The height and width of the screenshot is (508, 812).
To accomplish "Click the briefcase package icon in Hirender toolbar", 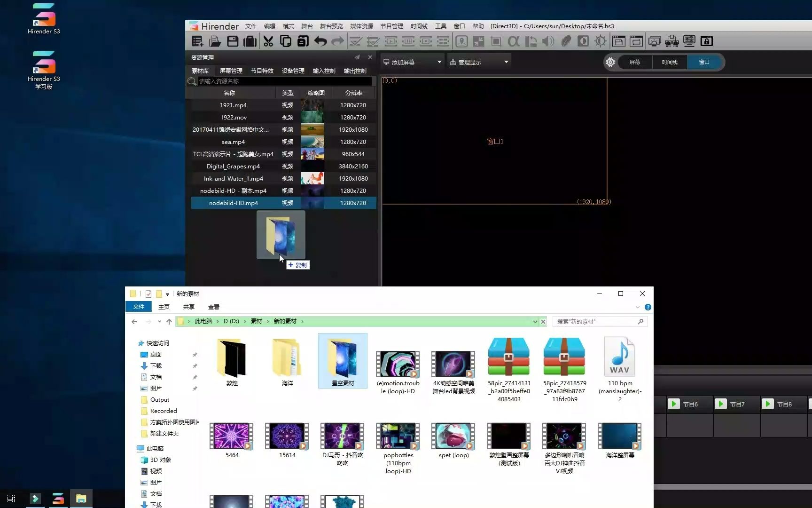I will (x=250, y=41).
